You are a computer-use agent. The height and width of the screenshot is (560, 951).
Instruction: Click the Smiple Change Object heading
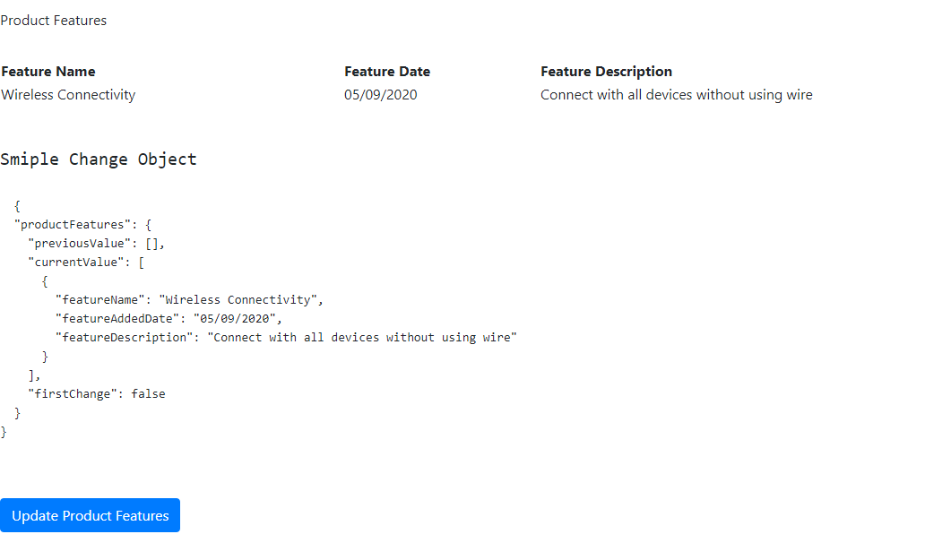click(x=99, y=159)
